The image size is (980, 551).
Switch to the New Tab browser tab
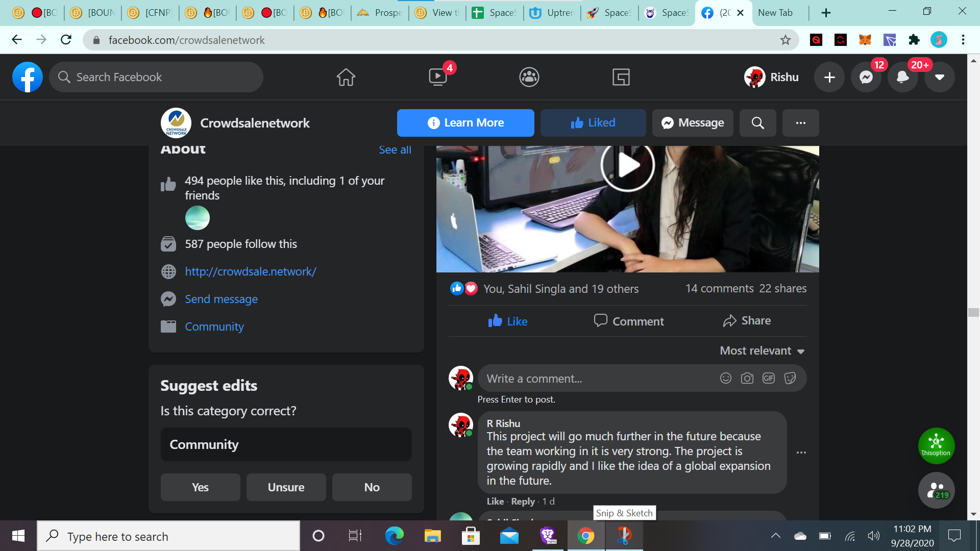coord(775,13)
